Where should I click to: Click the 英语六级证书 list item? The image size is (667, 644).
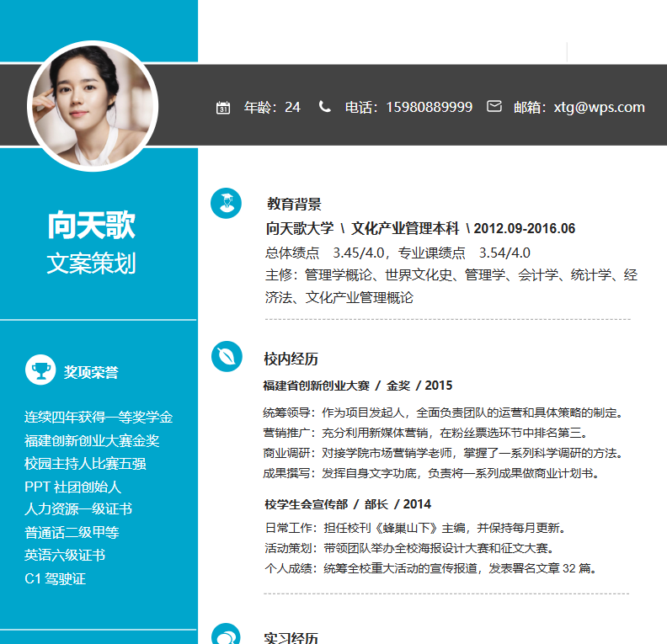(65, 556)
